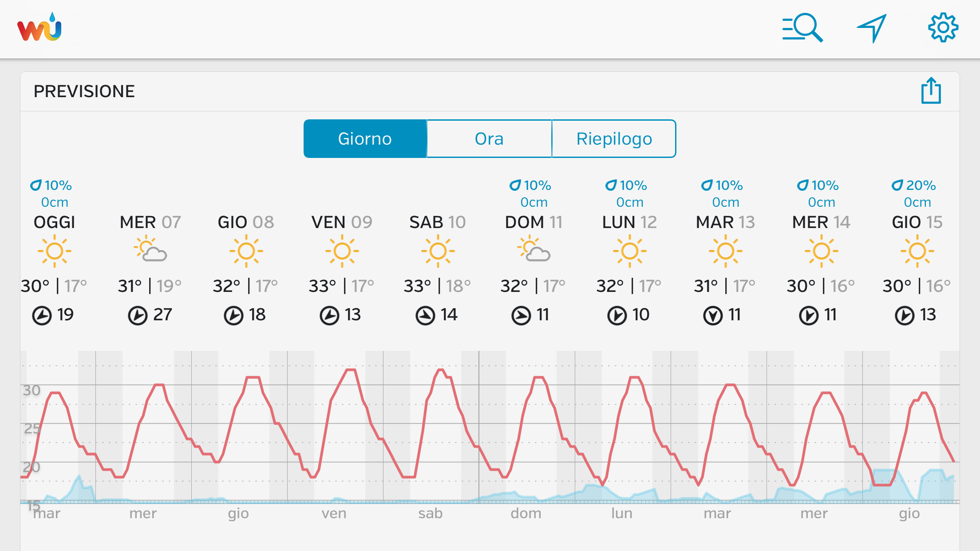This screenshot has height=551, width=980.
Task: Open the location search list icon
Action: point(802,28)
